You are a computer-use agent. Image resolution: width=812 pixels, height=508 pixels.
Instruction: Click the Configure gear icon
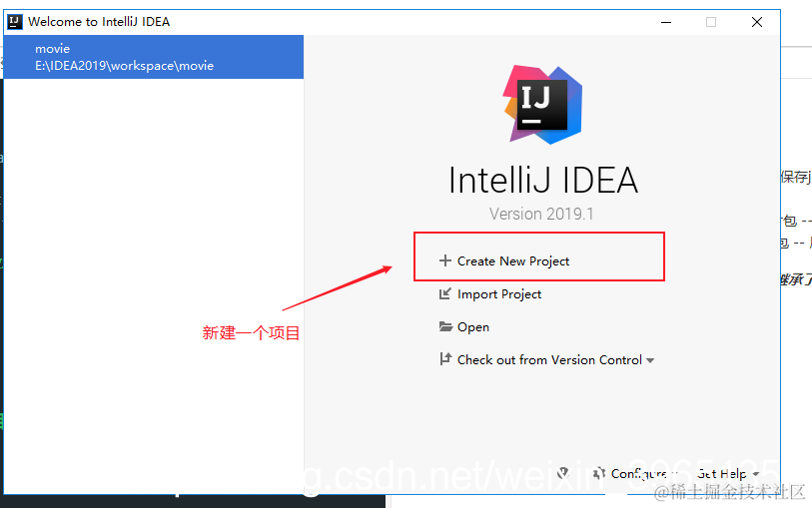[x=599, y=473]
